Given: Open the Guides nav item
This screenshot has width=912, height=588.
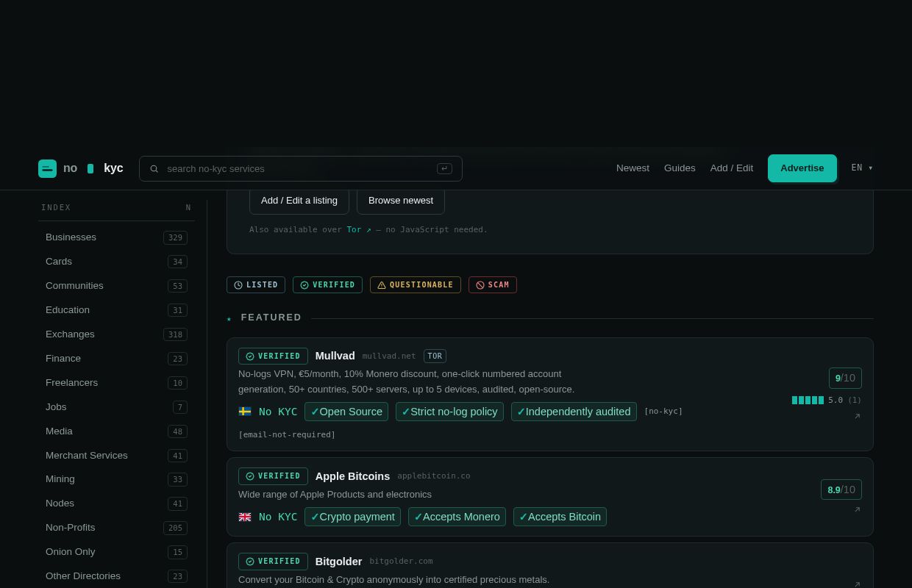Looking at the screenshot, I should (680, 168).
